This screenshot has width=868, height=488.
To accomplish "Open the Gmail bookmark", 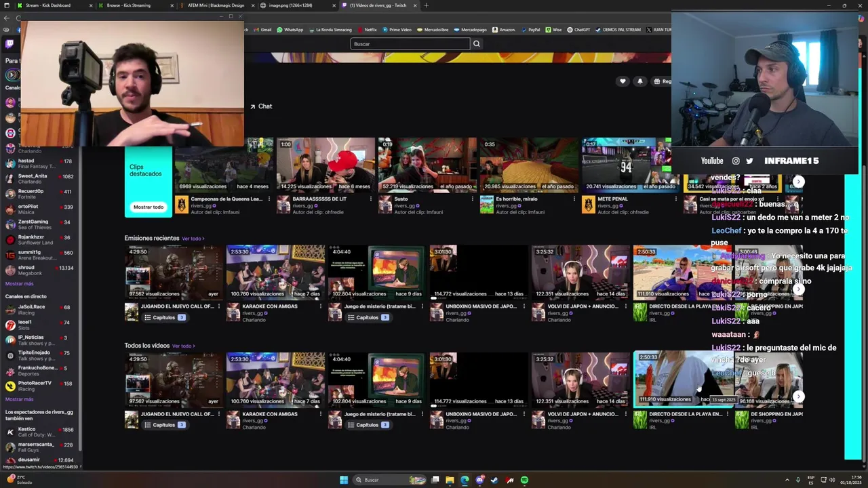I will (x=262, y=30).
